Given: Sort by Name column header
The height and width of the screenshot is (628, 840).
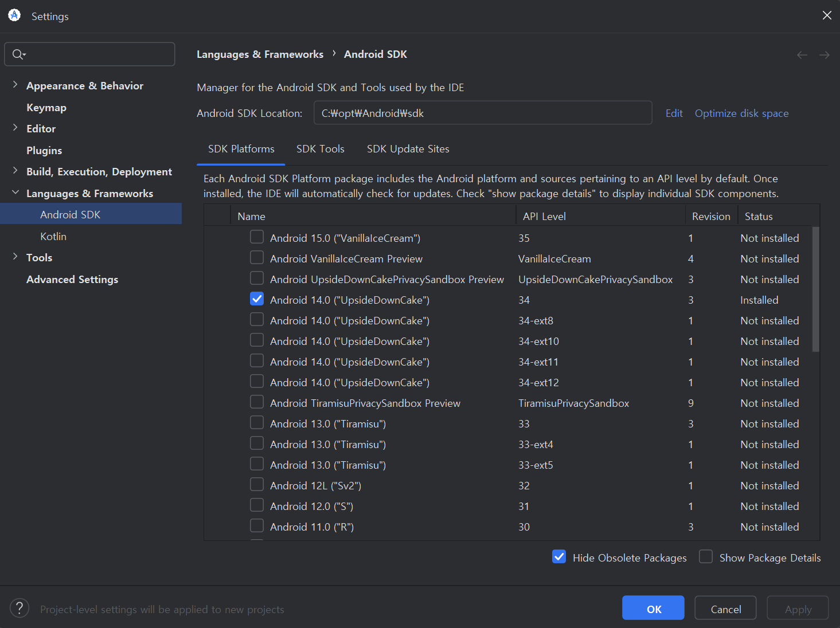Looking at the screenshot, I should [373, 216].
